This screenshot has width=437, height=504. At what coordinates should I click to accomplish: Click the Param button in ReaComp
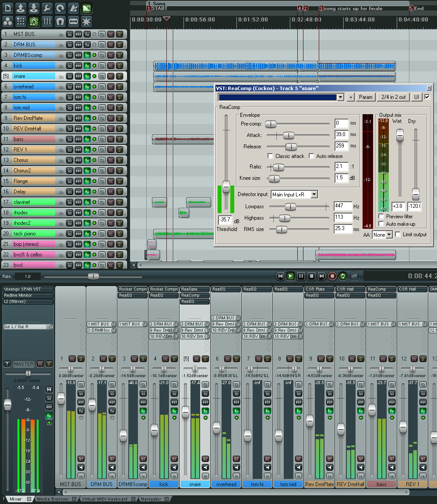[366, 97]
